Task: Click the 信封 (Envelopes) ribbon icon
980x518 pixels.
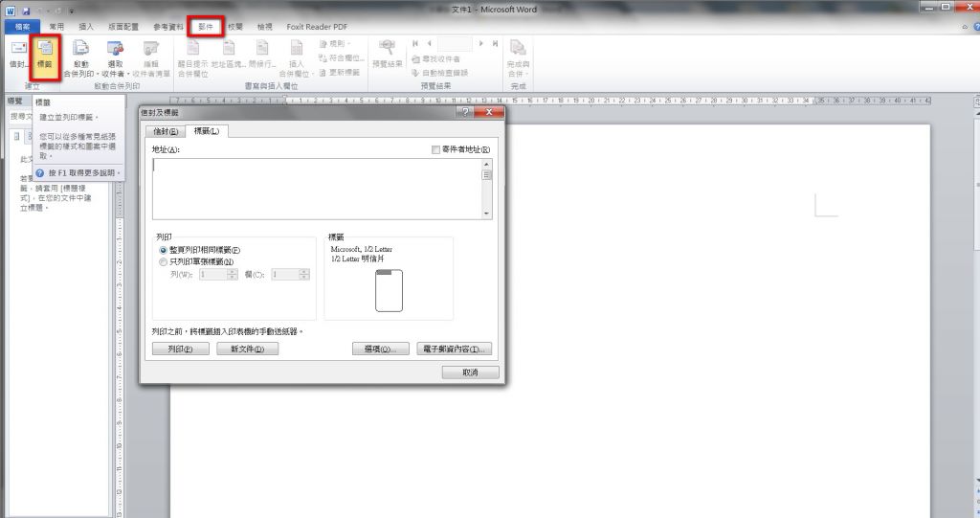Action: coord(18,53)
